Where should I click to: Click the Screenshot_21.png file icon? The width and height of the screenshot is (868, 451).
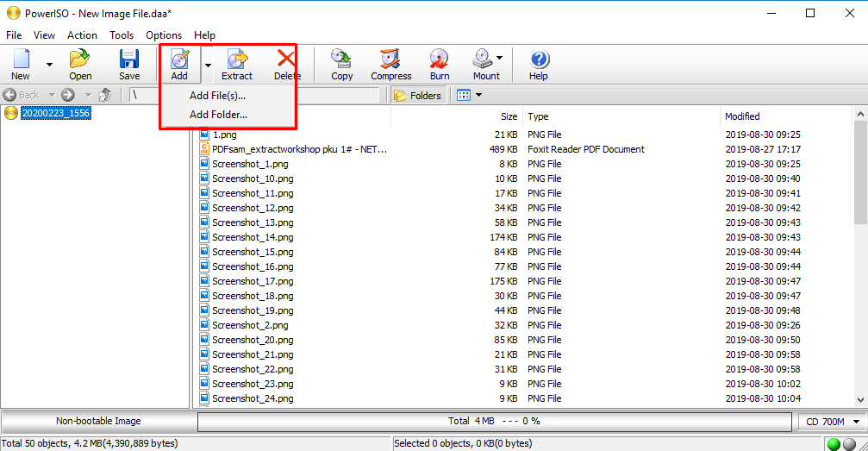tap(204, 354)
